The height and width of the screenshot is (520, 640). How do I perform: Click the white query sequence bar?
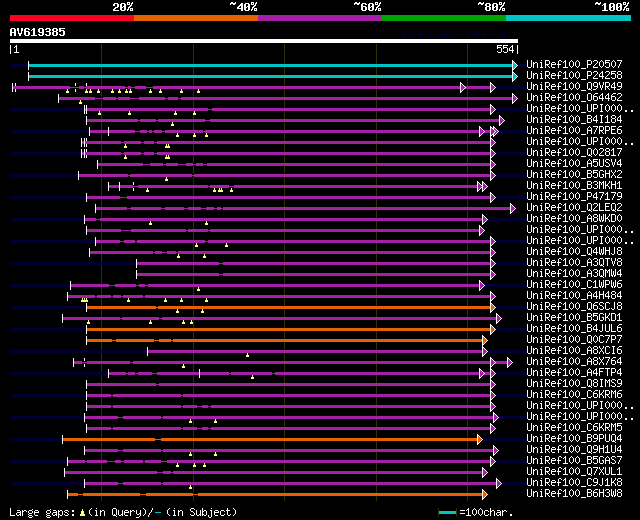point(264,41)
